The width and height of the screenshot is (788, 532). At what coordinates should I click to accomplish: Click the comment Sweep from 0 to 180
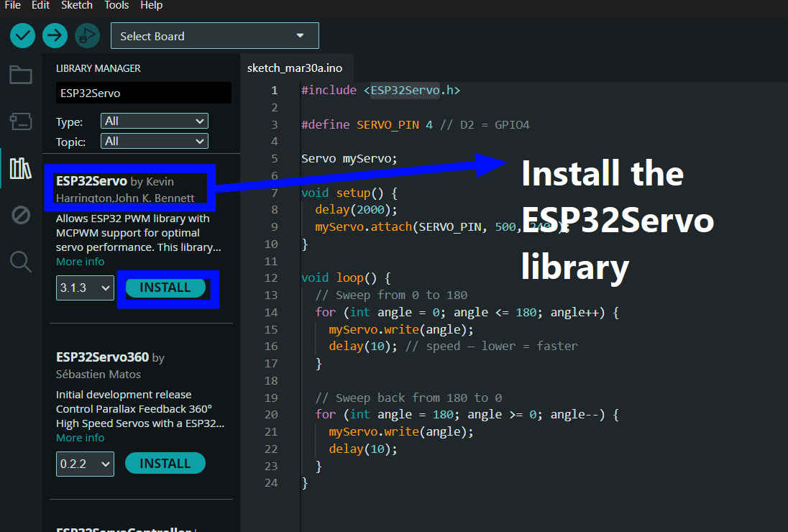pos(391,295)
